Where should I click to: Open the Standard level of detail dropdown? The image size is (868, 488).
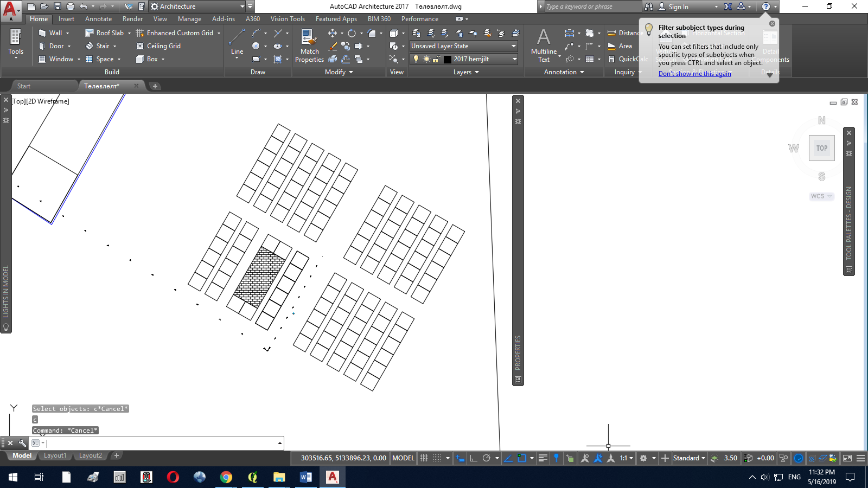pyautogui.click(x=689, y=458)
